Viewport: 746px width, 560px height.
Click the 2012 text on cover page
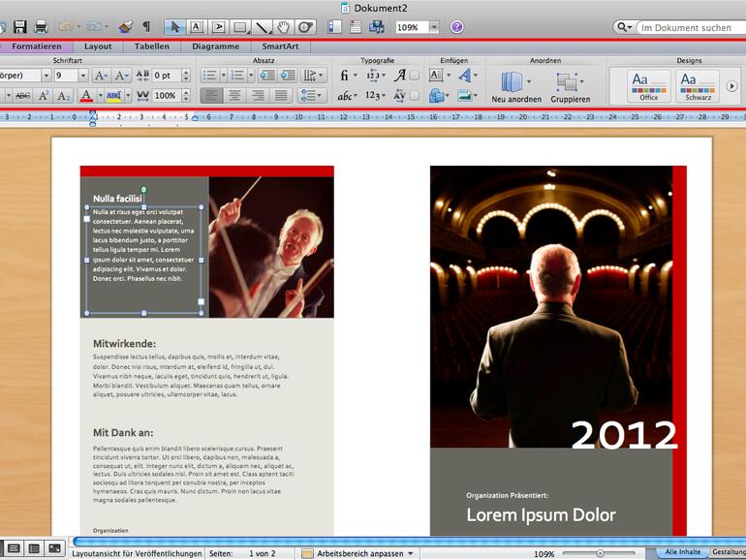pyautogui.click(x=624, y=434)
